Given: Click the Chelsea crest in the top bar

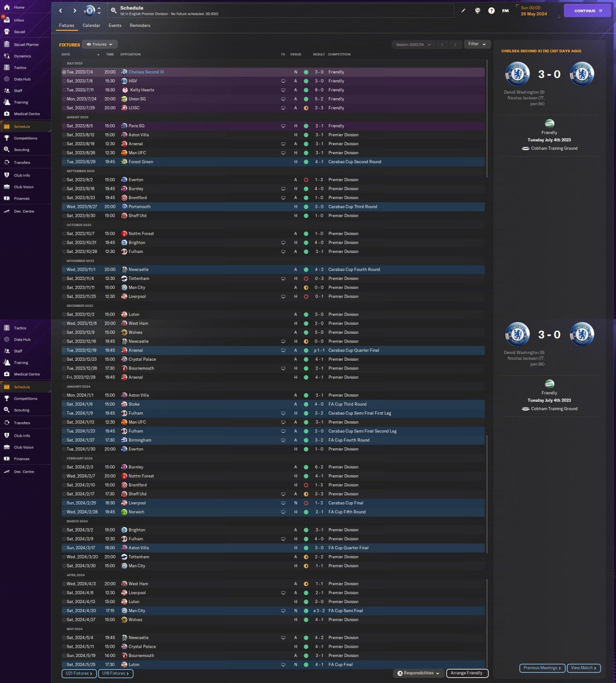Looking at the screenshot, I should (90, 10).
